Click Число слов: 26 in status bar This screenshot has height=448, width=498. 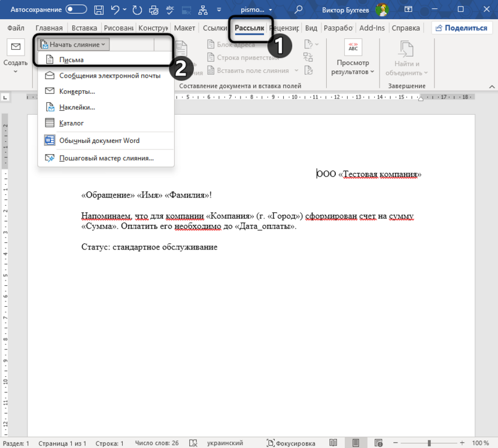tap(157, 443)
